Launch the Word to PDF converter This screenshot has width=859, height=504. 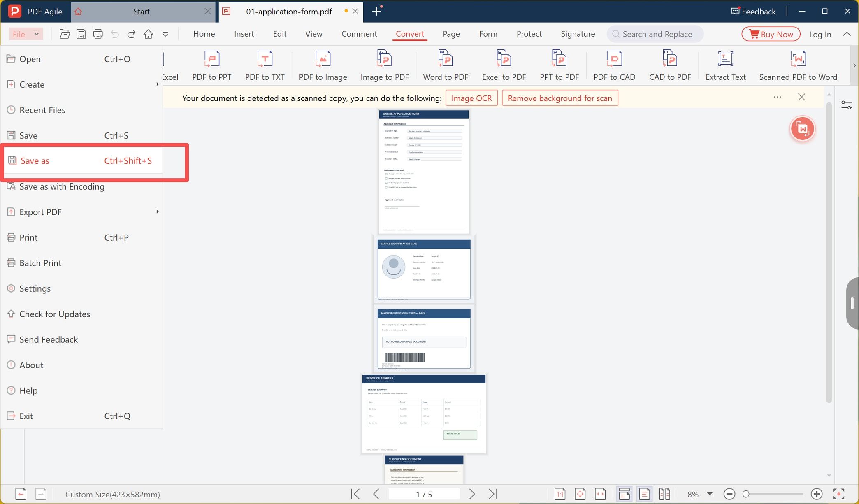(x=446, y=66)
